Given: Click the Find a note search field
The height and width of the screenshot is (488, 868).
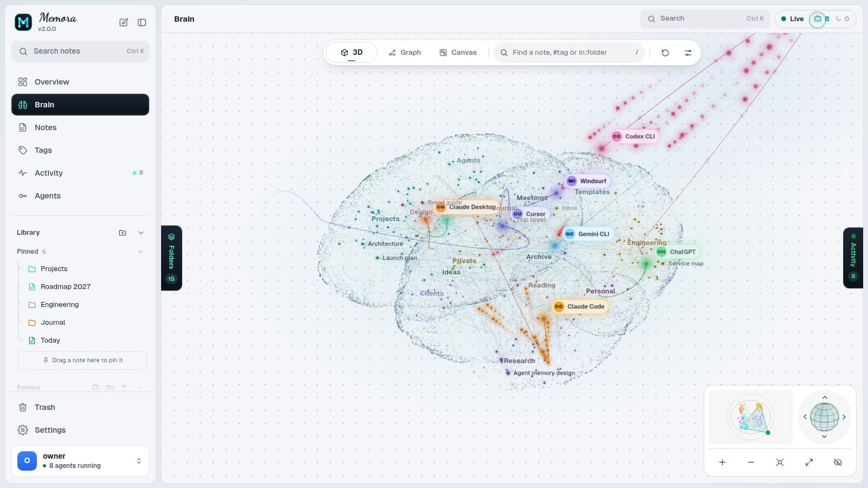Looking at the screenshot, I should [x=569, y=53].
